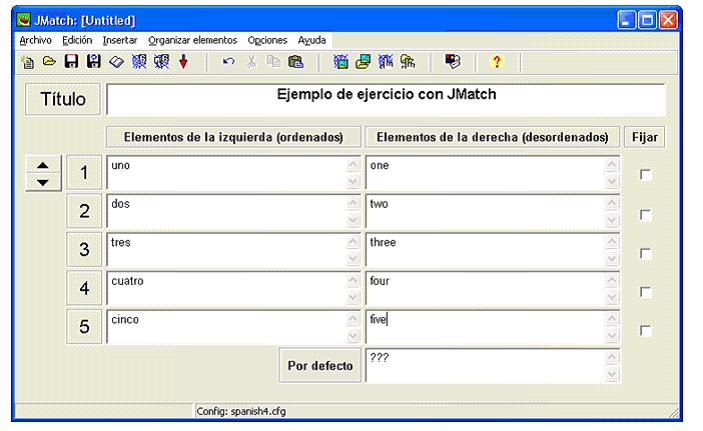This screenshot has height=431, width=703.
Task: Tick the Fijar checkbox for row 4
Action: click(x=646, y=292)
